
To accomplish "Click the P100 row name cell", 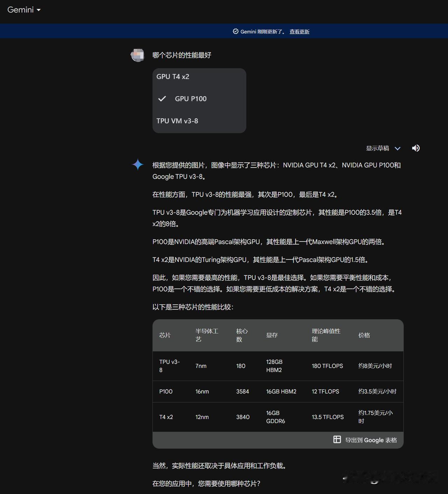I will click(x=166, y=391).
